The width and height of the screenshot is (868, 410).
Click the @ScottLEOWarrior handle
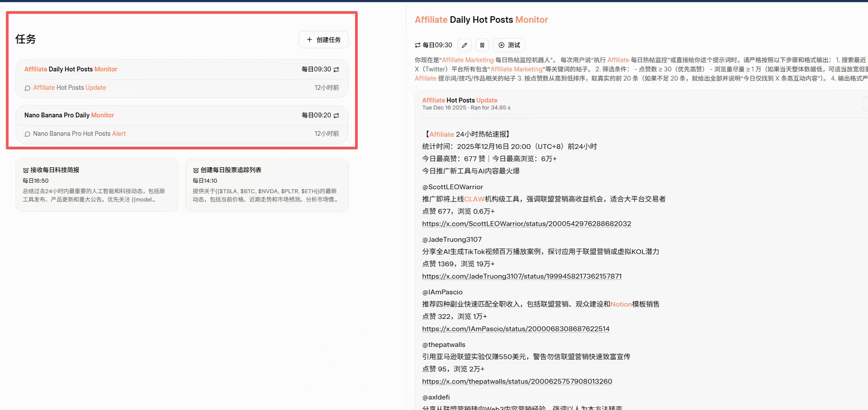pyautogui.click(x=452, y=187)
